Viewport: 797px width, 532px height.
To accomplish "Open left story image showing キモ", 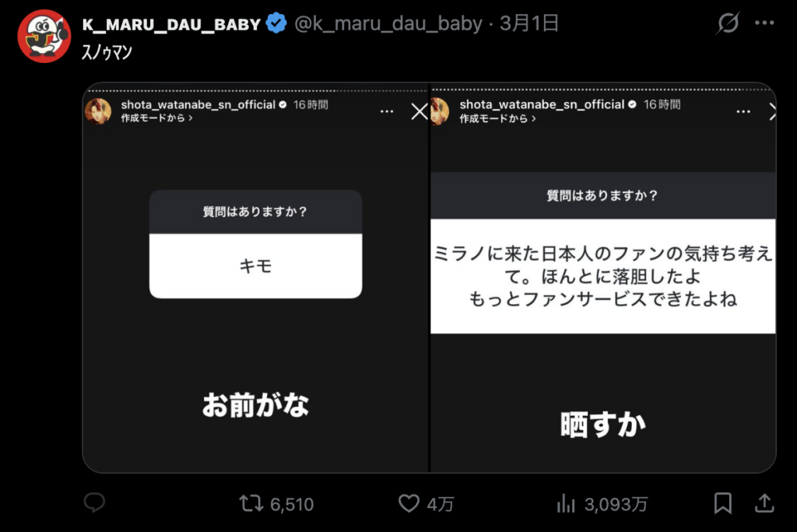I will tap(255, 278).
